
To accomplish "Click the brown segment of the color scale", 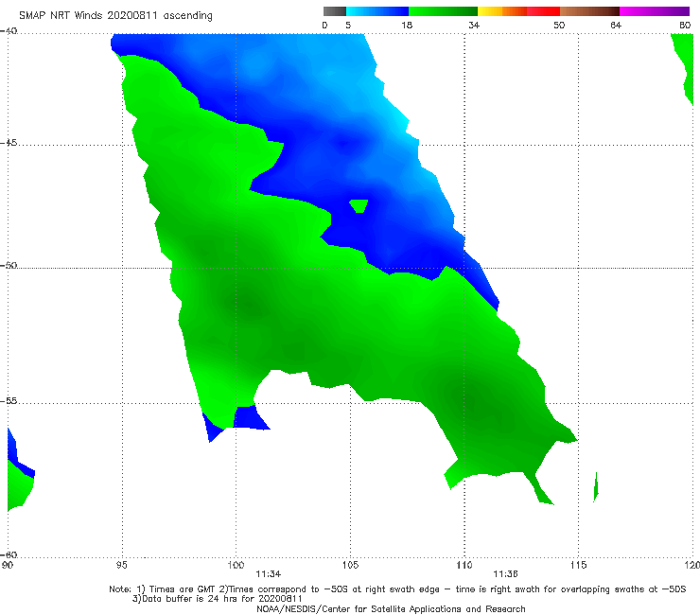I will click(x=589, y=11).
